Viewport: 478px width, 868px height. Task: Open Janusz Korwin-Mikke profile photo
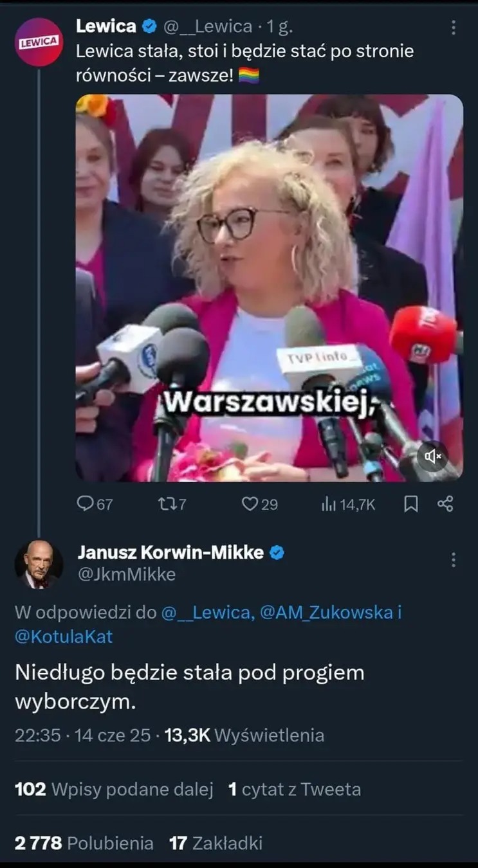point(39,564)
